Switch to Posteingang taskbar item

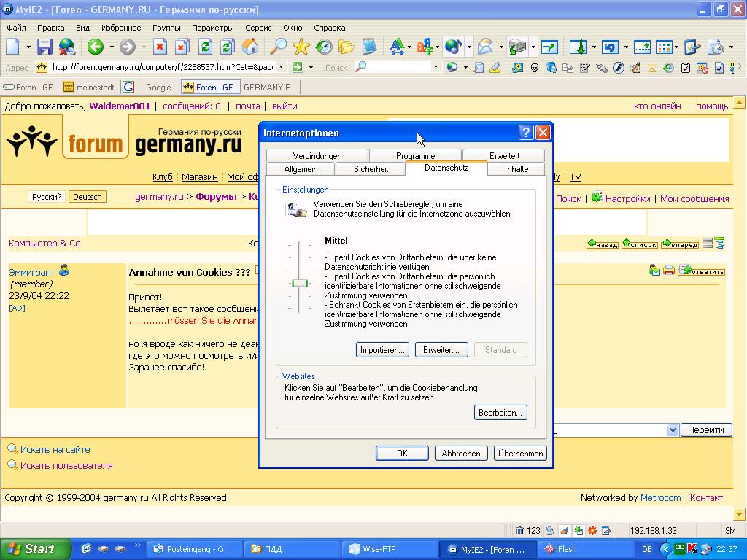194,549
